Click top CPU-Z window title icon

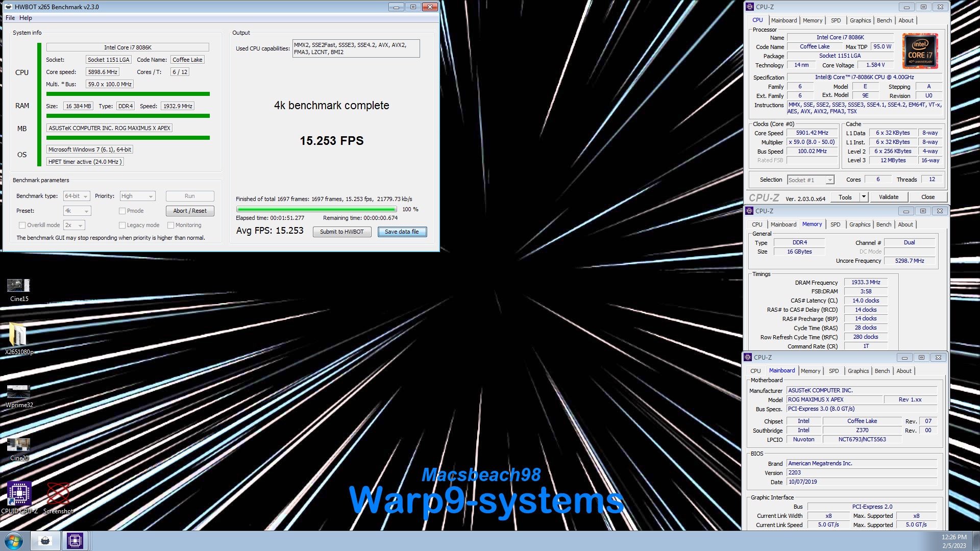pyautogui.click(x=749, y=7)
